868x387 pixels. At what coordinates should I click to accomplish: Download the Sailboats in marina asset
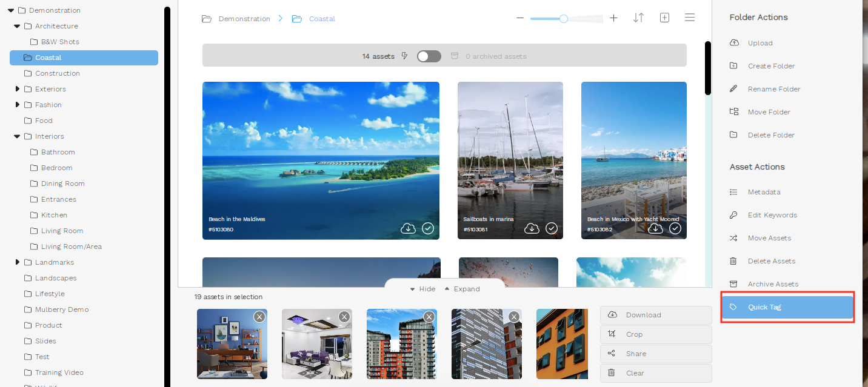(x=532, y=228)
